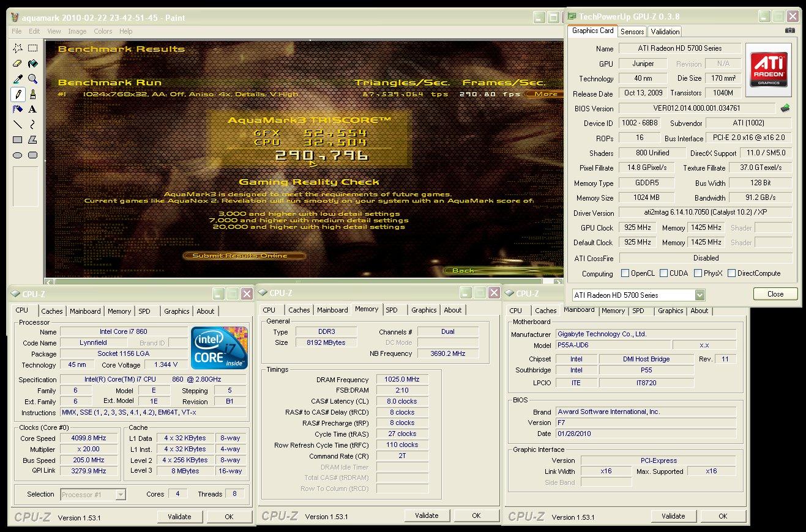Open the Caches tab in the CPU-Z processor window
Image resolution: width=806 pixels, height=532 pixels.
52,311
